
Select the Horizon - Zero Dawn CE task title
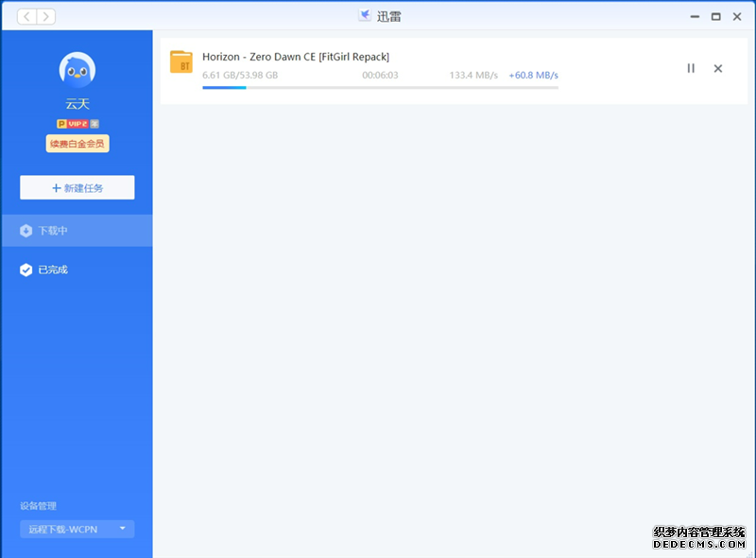(x=296, y=57)
